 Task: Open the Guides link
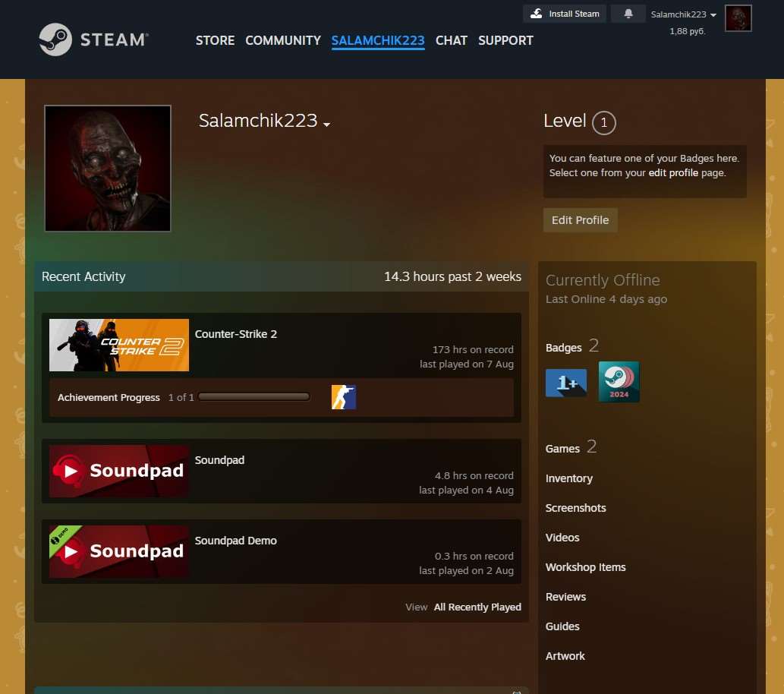pos(562,626)
